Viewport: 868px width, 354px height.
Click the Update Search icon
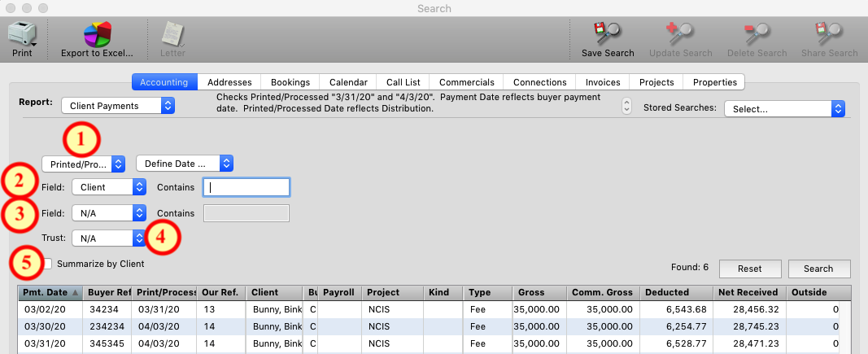[680, 34]
